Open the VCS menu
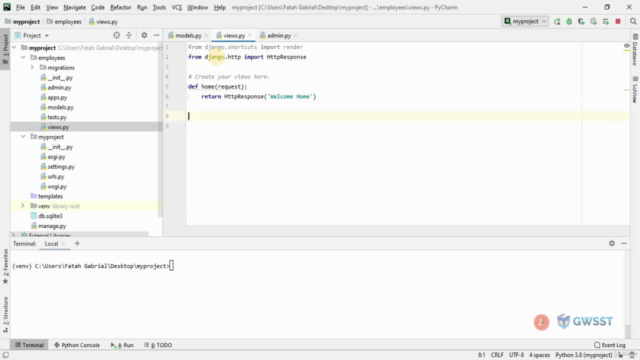Viewport: 640px width, 360px height. coord(176,7)
